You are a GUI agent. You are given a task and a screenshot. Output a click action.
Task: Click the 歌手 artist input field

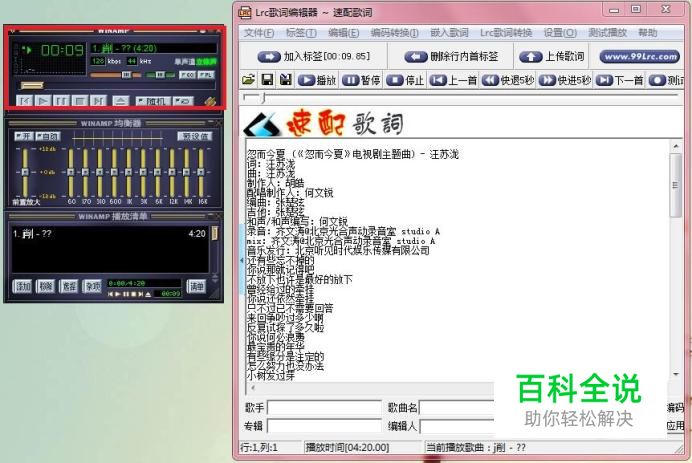tap(324, 407)
